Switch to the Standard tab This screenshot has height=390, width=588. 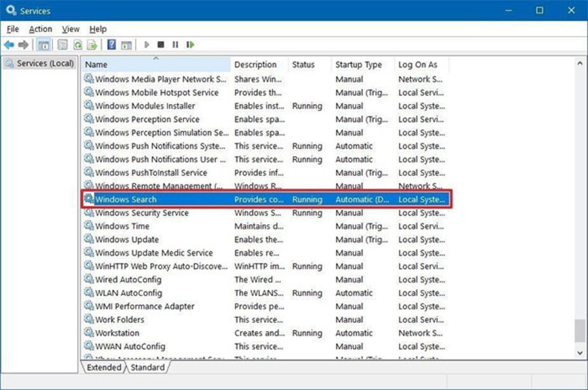point(148,367)
